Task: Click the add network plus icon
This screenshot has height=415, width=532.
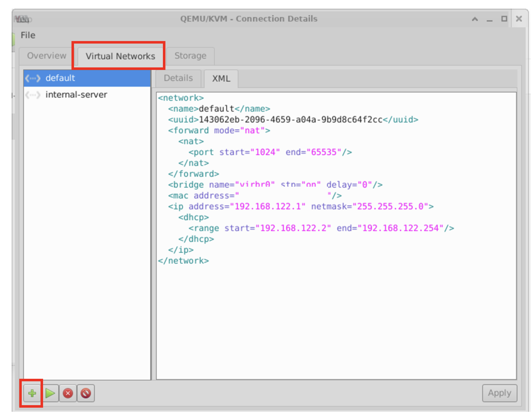Action: [x=32, y=393]
